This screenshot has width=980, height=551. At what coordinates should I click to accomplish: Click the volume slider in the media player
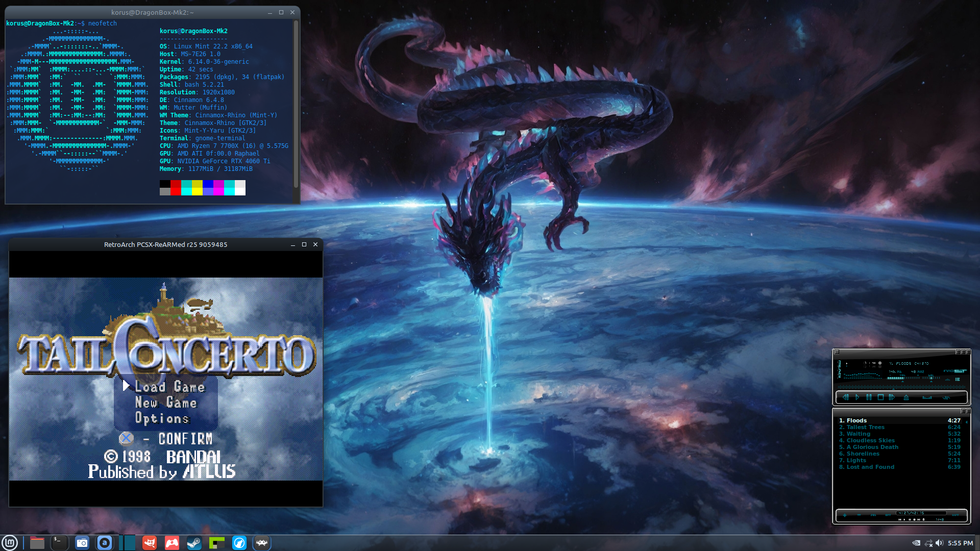903,378
